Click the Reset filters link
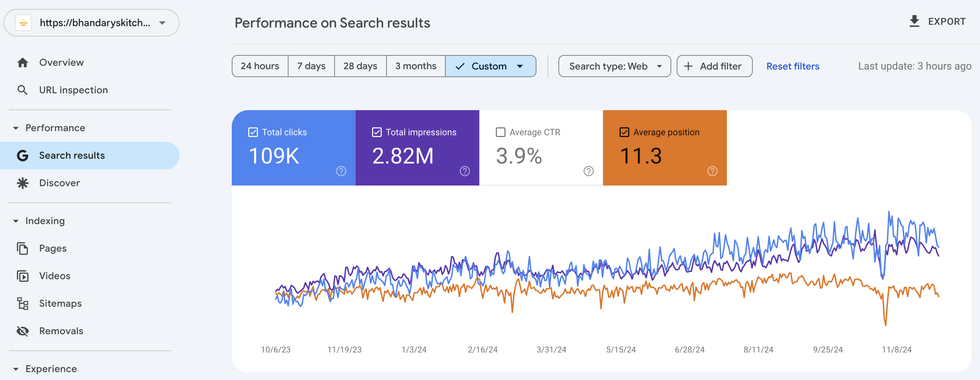The image size is (980, 380). tap(793, 66)
